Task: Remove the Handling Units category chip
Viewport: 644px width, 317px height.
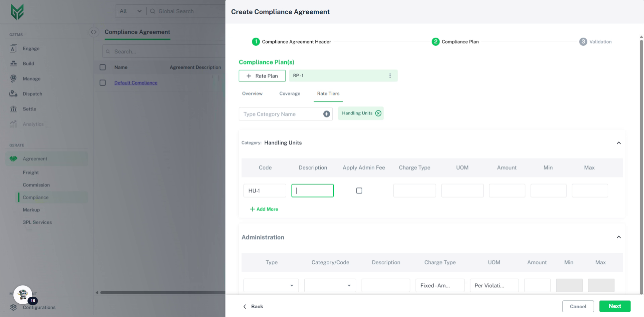Action: click(x=378, y=113)
